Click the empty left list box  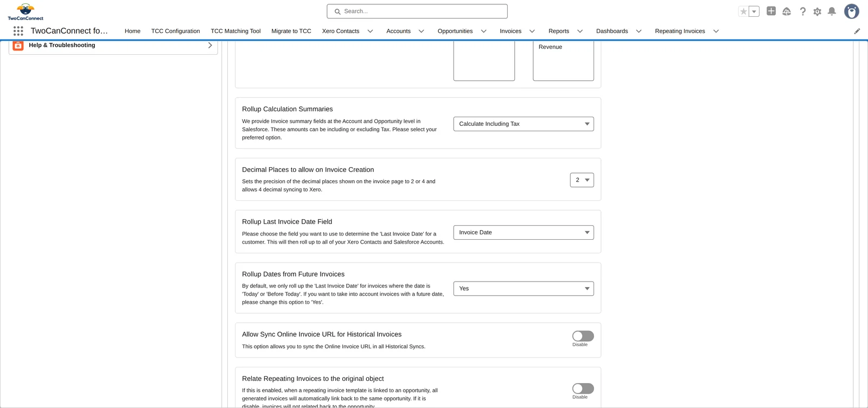484,60
